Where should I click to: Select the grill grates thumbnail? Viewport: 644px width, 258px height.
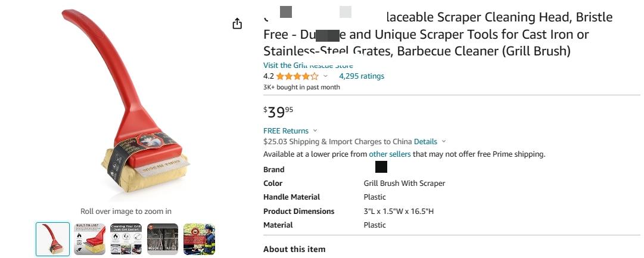click(163, 239)
